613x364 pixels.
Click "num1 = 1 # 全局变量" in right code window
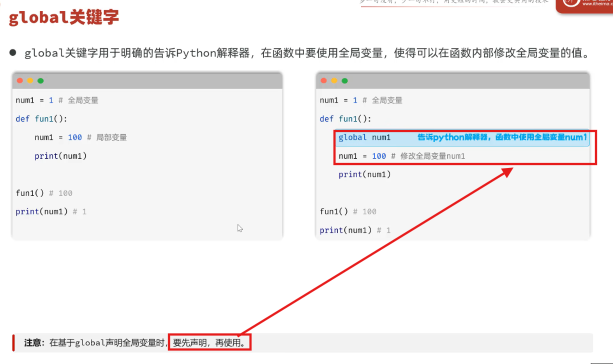(361, 100)
